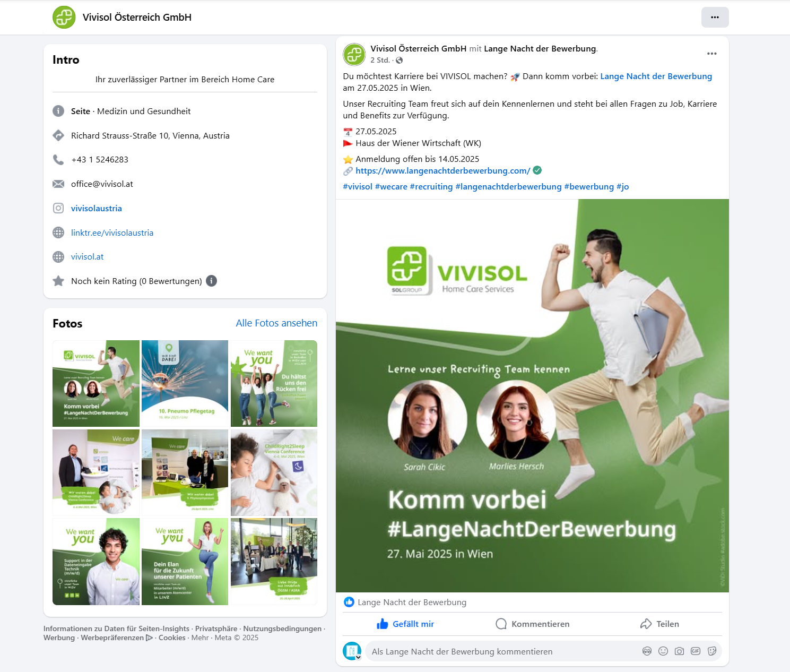Open the Du hältst uns den Rücken frei thumbnail
The width and height of the screenshot is (790, 672).
[x=274, y=383]
